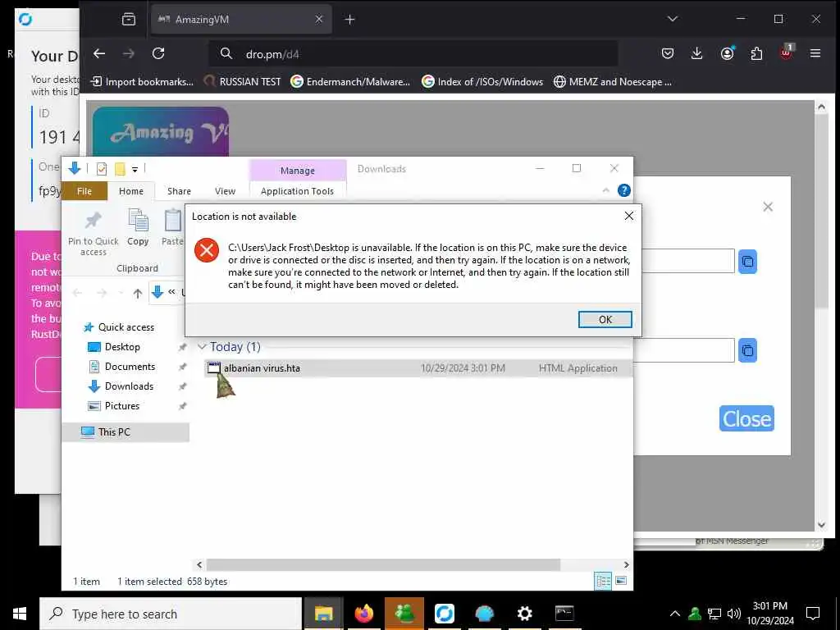Screen dimensions: 840x630
Task: Dismiss web page modal with X icon
Action: (x=768, y=207)
